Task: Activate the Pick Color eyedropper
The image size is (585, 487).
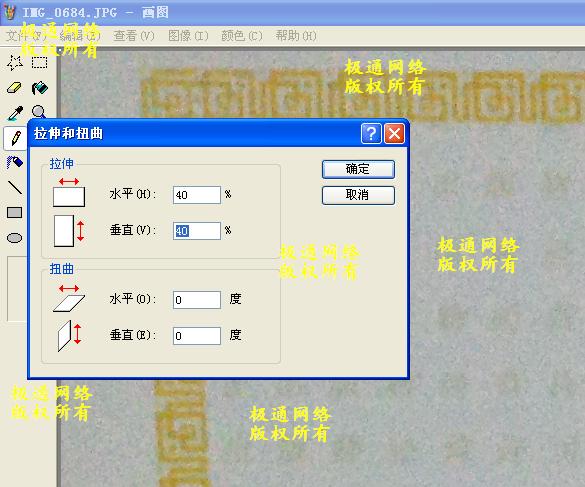Action: [x=15, y=113]
